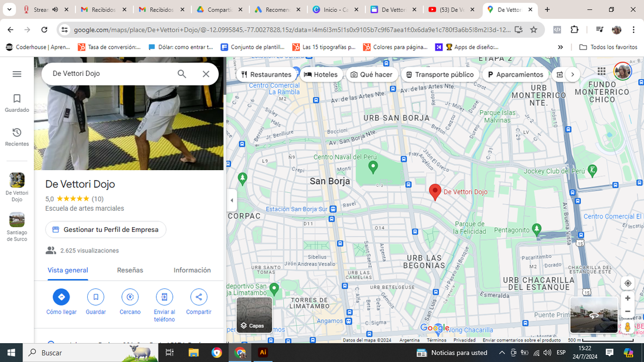Click the browser address bar URL
The height and width of the screenshot is (362, 644).
tap(292, 29)
